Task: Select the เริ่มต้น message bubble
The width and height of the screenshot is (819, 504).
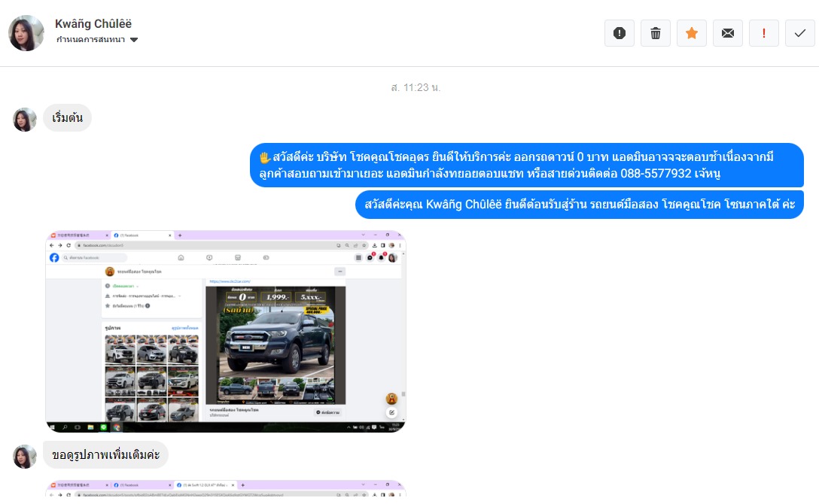Action: click(x=67, y=118)
